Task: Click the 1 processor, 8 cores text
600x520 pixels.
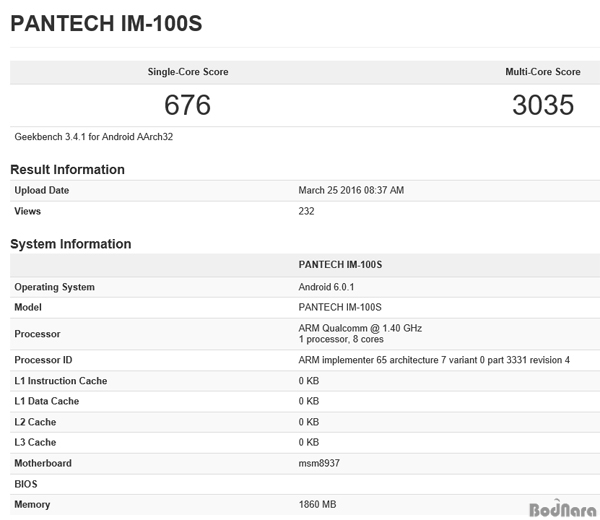Action: 341,339
